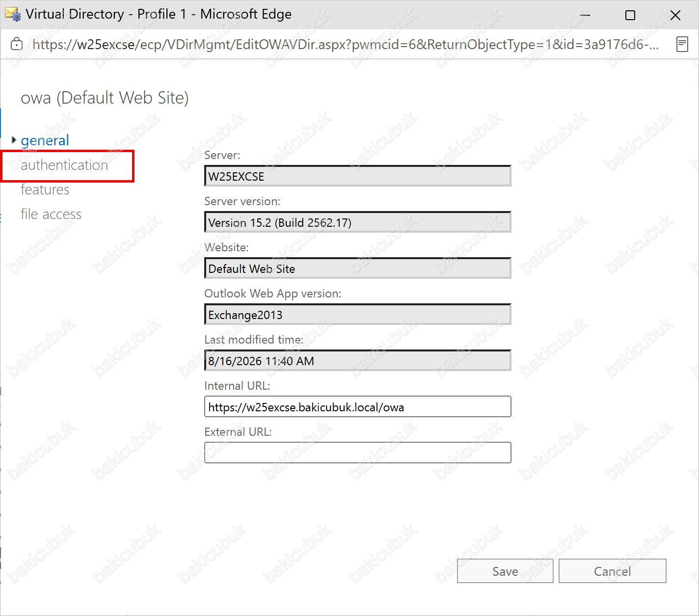Click the Server version field
Screen dimensions: 699x616
tap(357, 222)
